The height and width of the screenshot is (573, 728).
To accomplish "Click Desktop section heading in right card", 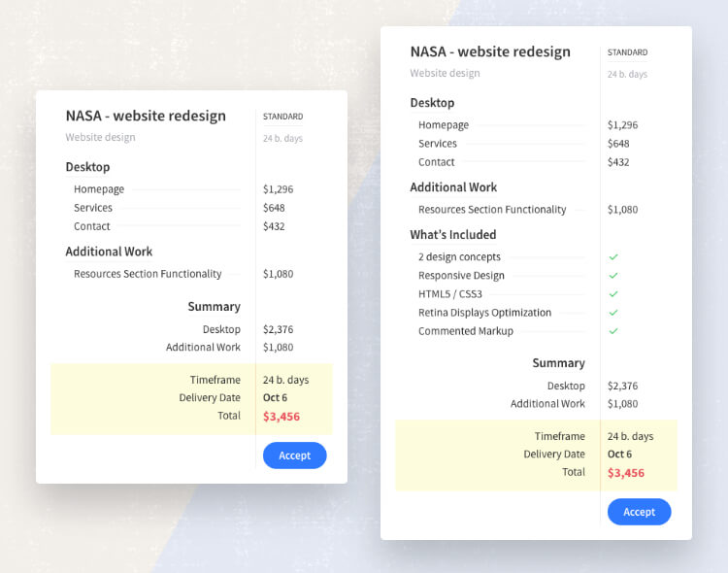I will 432,103.
